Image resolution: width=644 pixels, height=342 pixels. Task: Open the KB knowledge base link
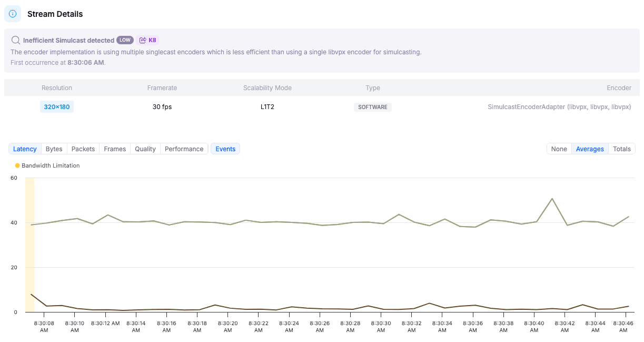(148, 40)
